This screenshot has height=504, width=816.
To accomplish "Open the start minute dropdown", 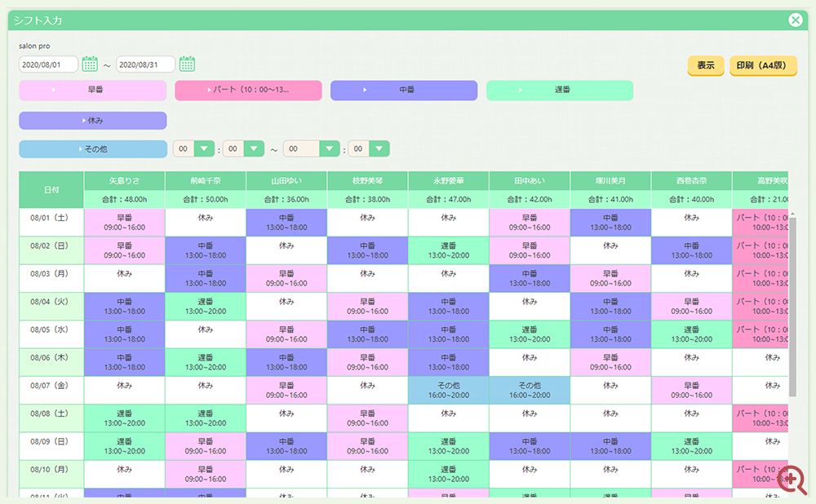I will click(x=254, y=148).
